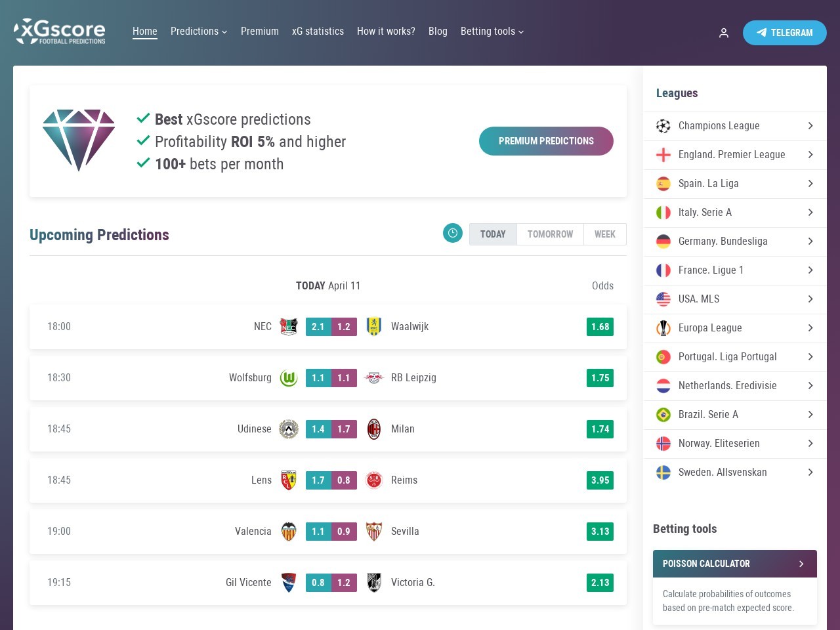Click the Europa League trophy icon
The image size is (840, 630).
point(663,327)
